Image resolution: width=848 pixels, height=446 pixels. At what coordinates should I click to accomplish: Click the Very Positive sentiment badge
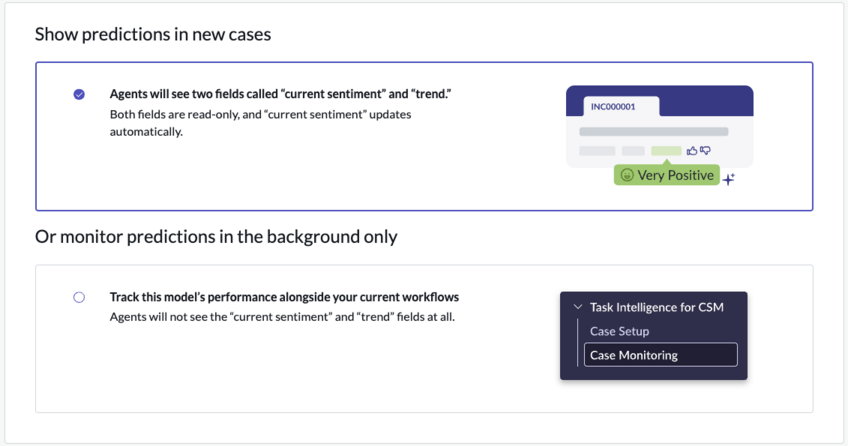tap(666, 175)
